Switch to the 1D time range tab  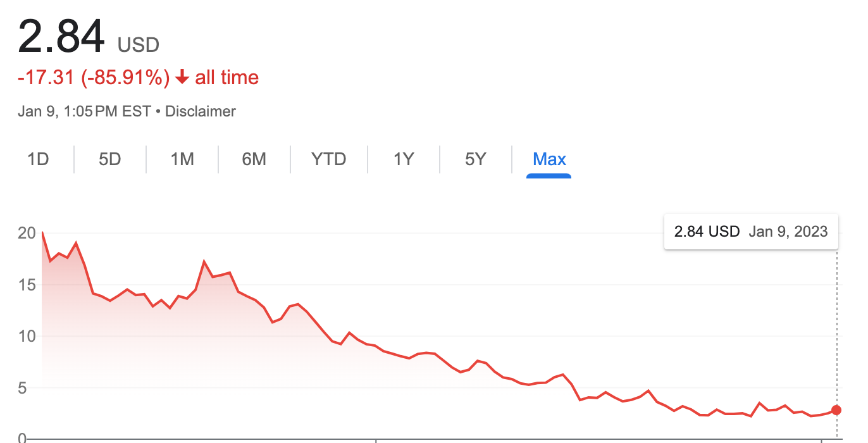tap(38, 159)
